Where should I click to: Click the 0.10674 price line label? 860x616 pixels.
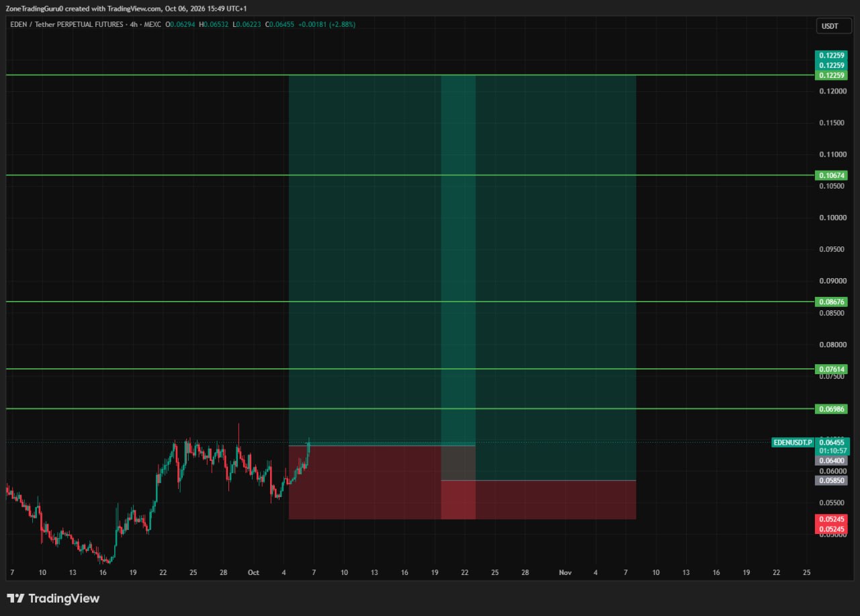coord(831,175)
